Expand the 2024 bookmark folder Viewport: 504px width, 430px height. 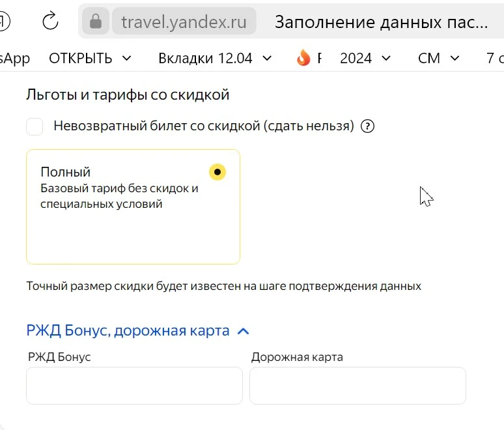pos(365,58)
